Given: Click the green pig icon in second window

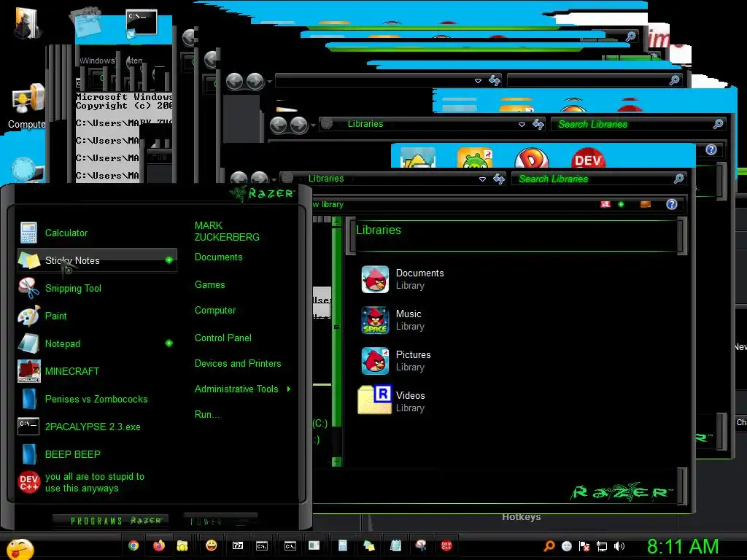Looking at the screenshot, I should click(474, 157).
